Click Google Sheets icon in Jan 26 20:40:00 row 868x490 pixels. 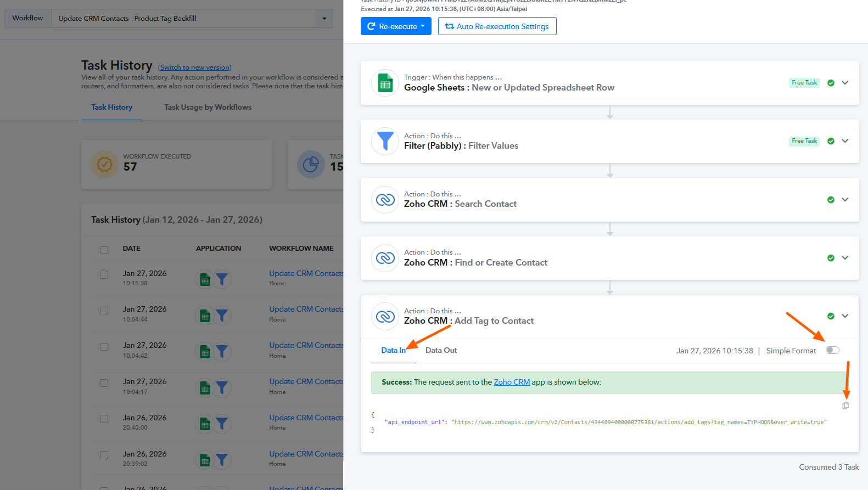(205, 424)
